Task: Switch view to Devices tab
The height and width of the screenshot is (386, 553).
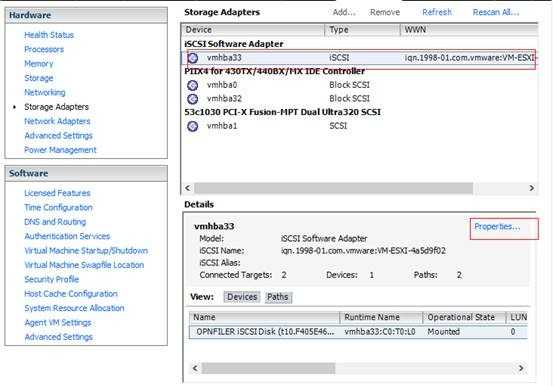Action: pos(242,297)
